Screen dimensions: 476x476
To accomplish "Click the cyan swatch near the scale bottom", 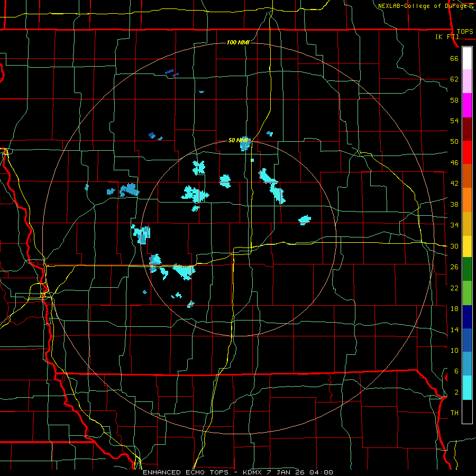I will [467, 388].
